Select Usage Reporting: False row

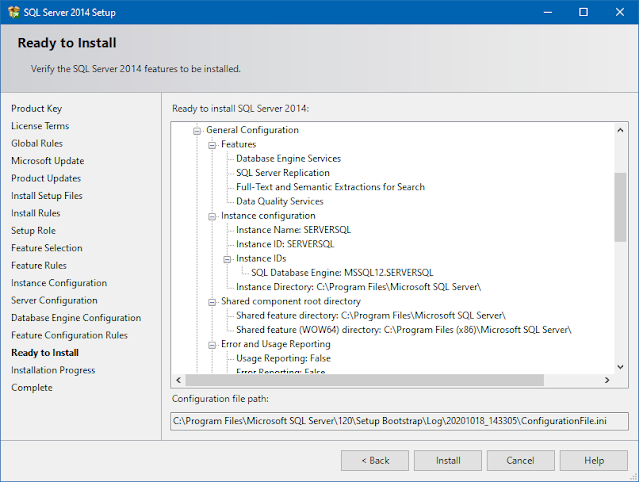tap(283, 359)
